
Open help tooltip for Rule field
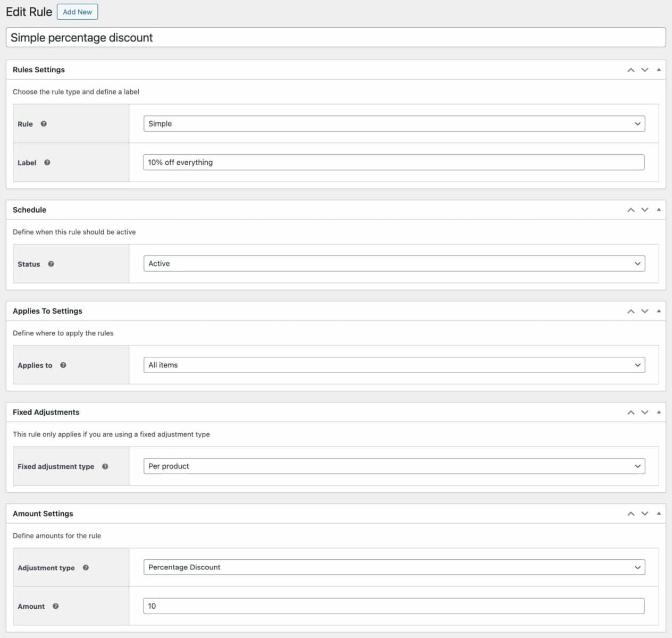[44, 124]
